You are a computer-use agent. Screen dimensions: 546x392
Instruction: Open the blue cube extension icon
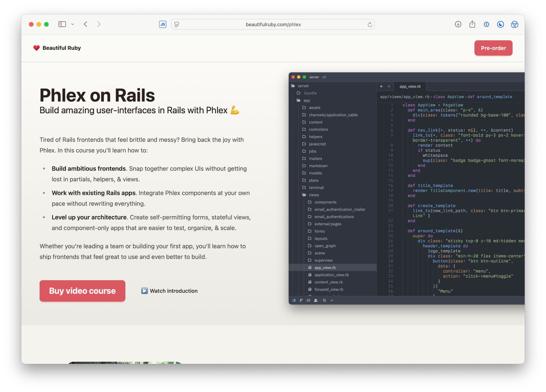pos(514,24)
